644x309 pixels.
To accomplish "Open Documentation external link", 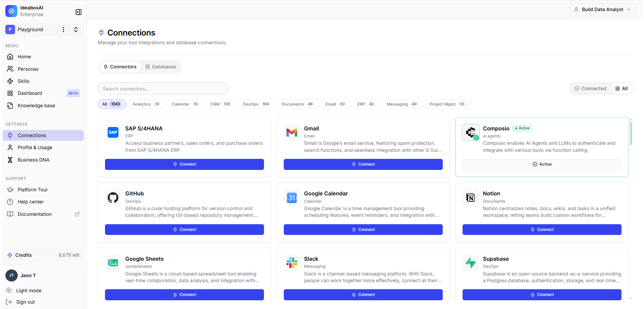I will pyautogui.click(x=43, y=214).
